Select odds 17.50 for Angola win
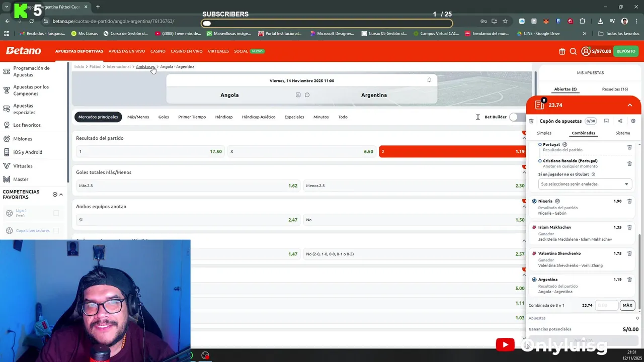 point(150,151)
